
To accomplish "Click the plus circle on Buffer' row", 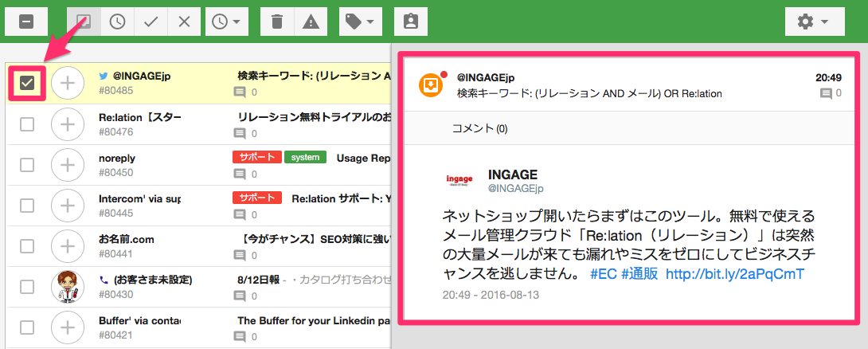I will tap(68, 327).
